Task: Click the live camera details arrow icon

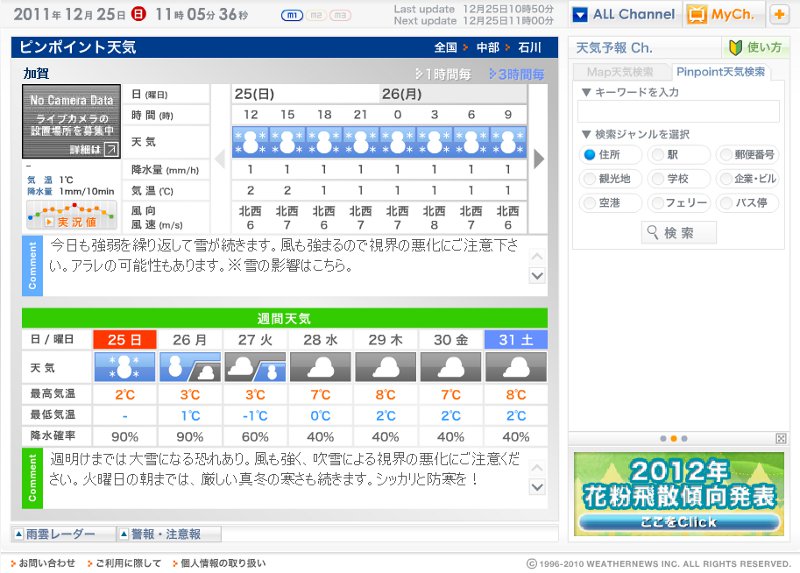Action: pos(110,149)
